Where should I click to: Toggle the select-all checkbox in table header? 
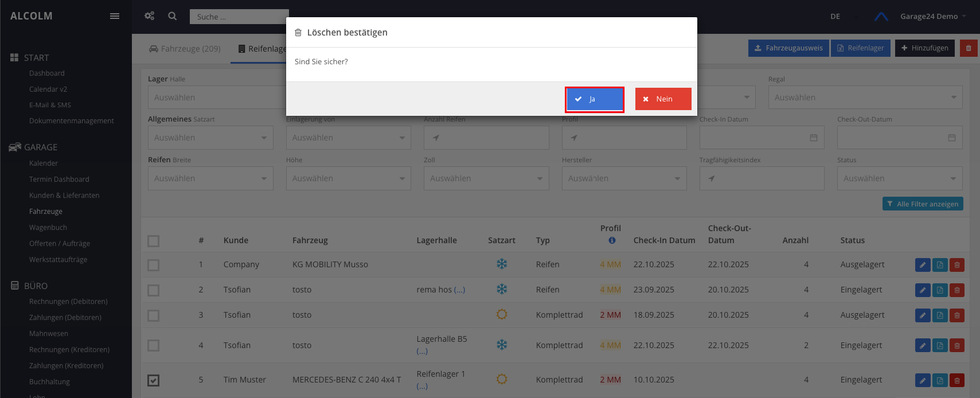coord(154,241)
